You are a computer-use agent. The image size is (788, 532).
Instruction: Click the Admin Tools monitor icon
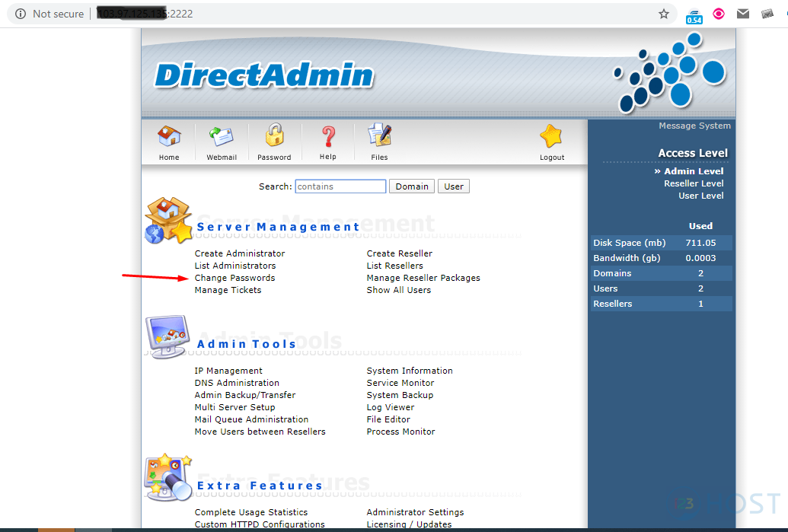[x=167, y=336]
